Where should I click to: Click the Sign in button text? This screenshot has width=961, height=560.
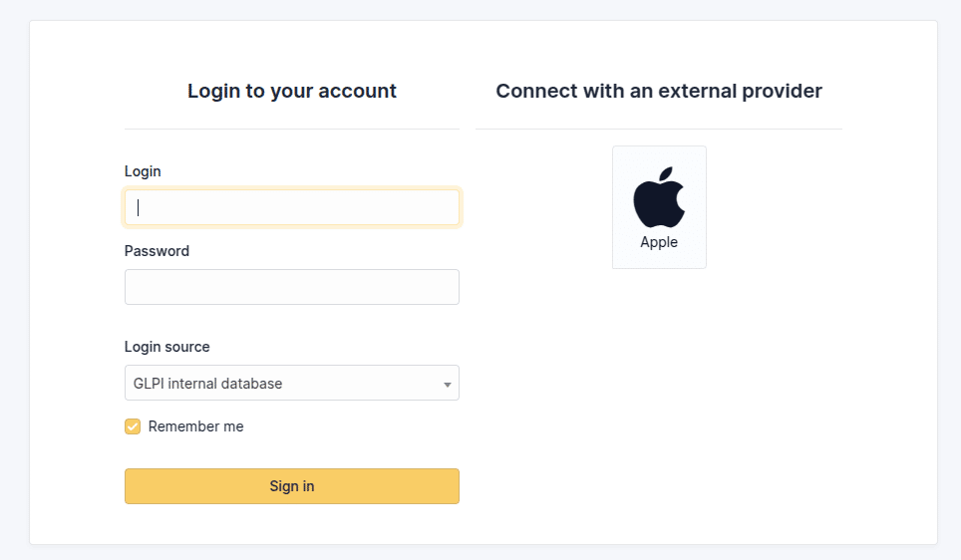(x=292, y=486)
